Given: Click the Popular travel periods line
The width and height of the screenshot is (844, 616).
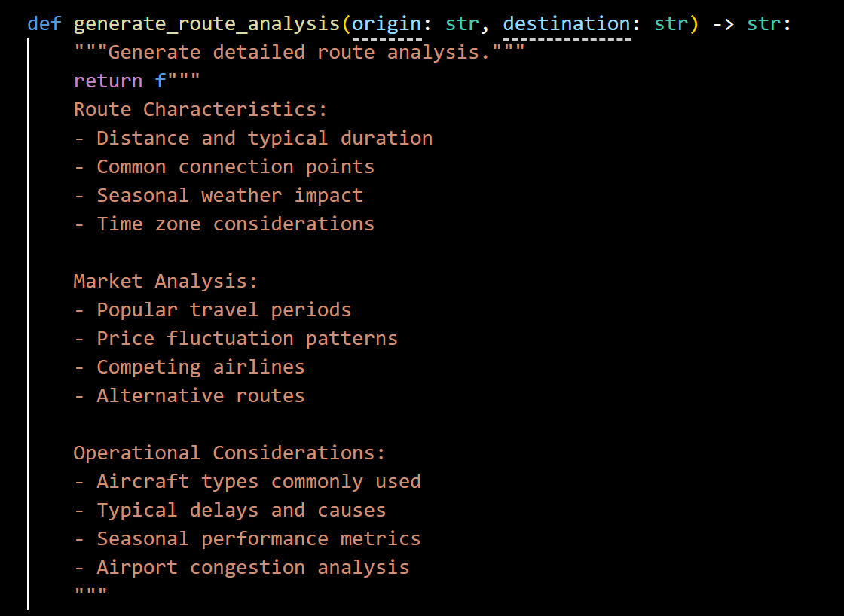Looking at the screenshot, I should pyautogui.click(x=212, y=310).
